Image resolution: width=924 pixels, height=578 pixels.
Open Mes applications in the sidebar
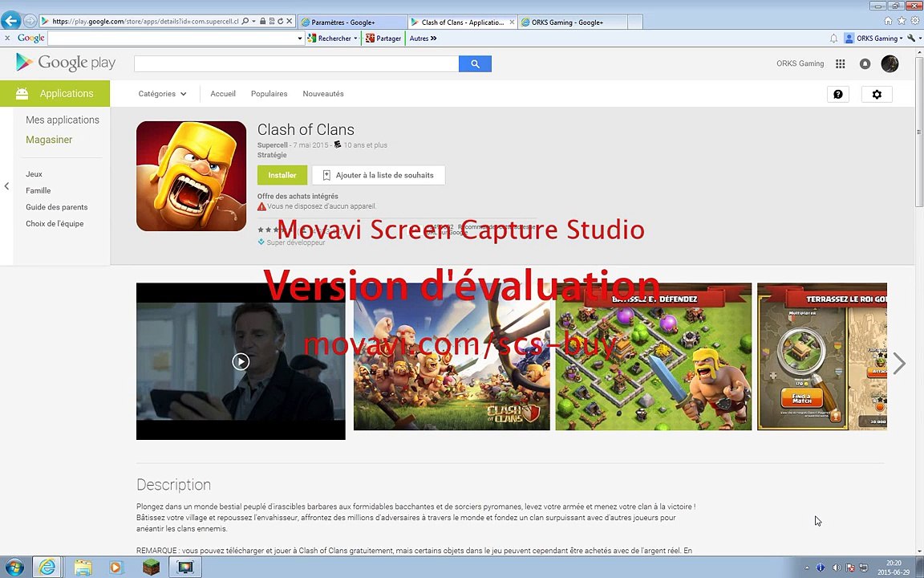click(x=63, y=120)
